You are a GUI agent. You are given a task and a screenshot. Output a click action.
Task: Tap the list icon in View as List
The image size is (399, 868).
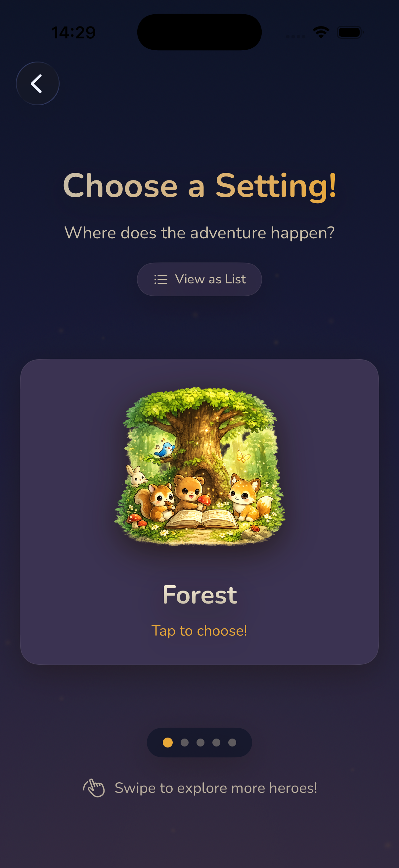[160, 279]
